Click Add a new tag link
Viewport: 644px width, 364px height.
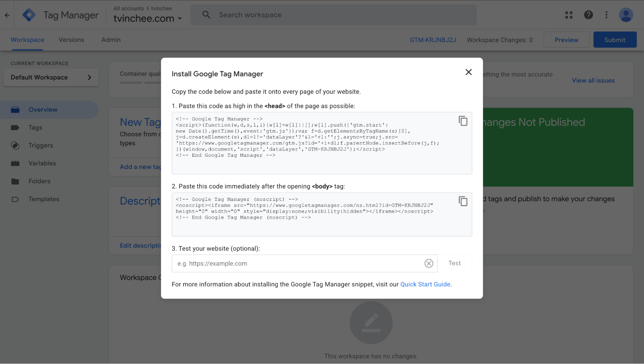(x=140, y=167)
